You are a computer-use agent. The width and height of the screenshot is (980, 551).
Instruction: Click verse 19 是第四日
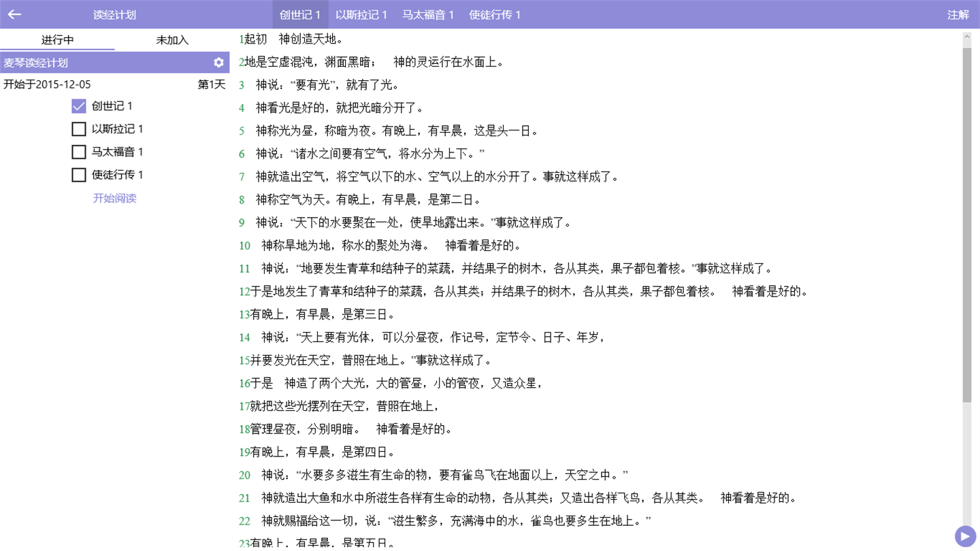point(317,452)
